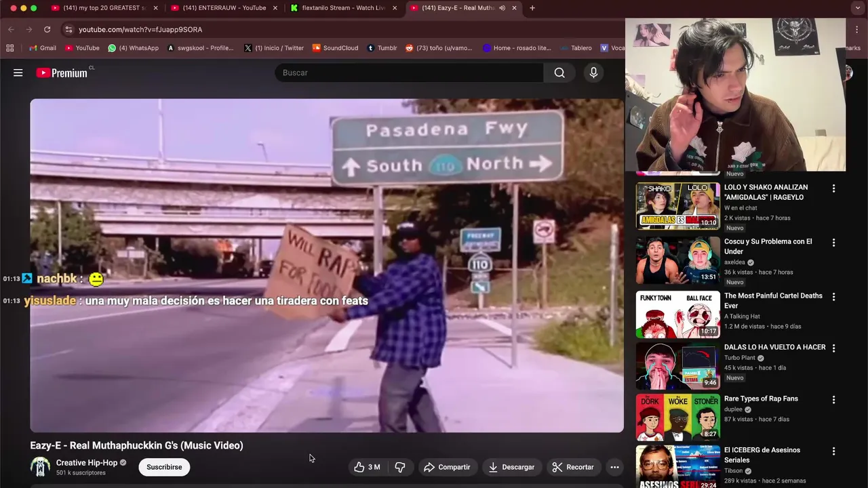Screen dimensions: 868x488
Task: Open swgskool Profile bookmark
Action: [x=200, y=48]
